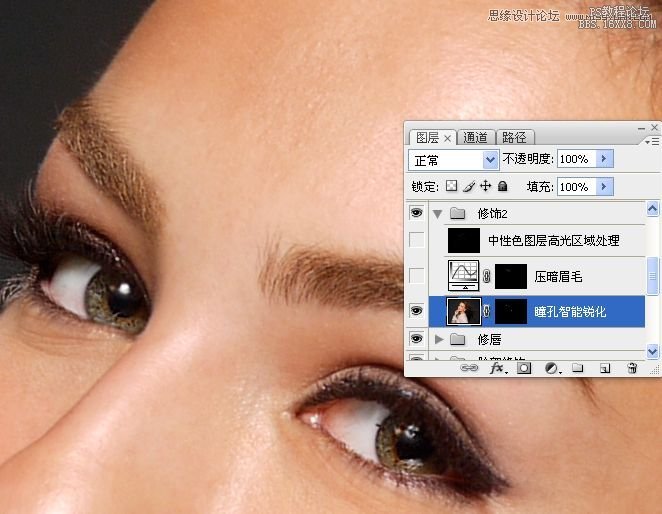662x514 pixels.
Task: Click the 修唇 folder icon
Action: [x=458, y=339]
